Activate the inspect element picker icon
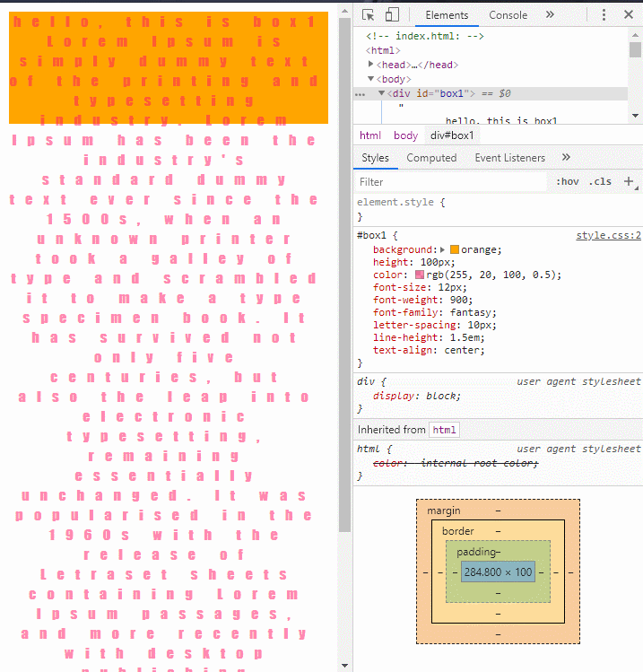 point(368,15)
